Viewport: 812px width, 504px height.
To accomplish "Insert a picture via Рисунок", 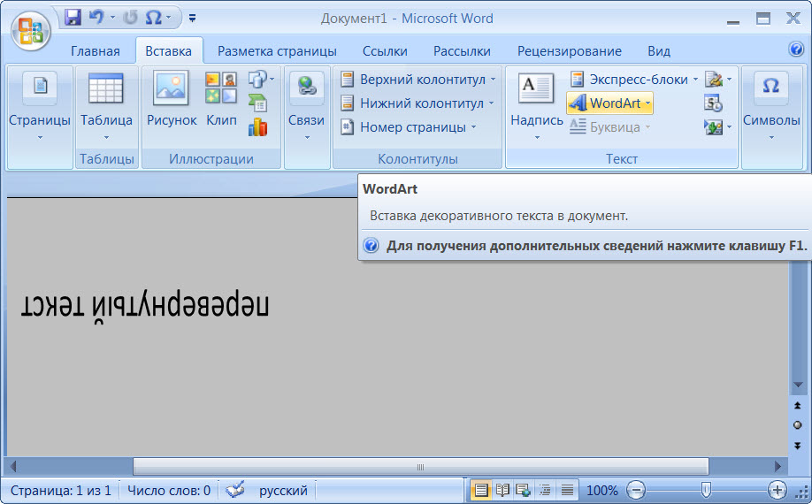I will (172, 99).
